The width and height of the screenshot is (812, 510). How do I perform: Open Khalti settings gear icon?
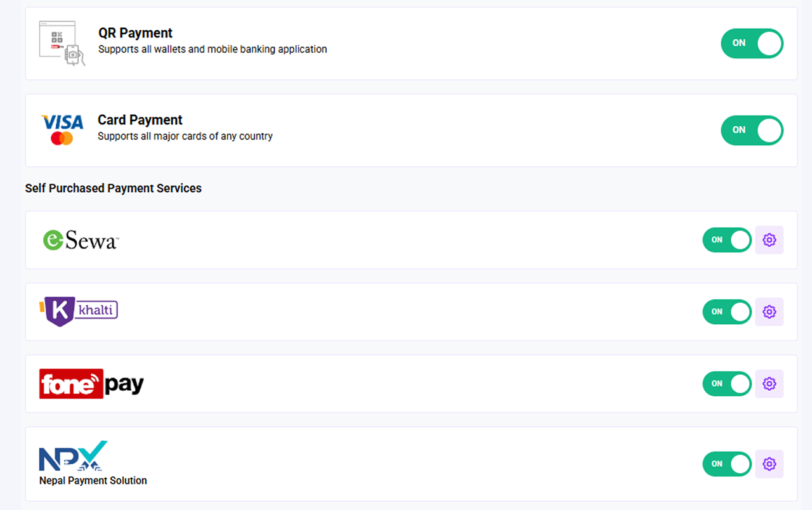(x=769, y=311)
